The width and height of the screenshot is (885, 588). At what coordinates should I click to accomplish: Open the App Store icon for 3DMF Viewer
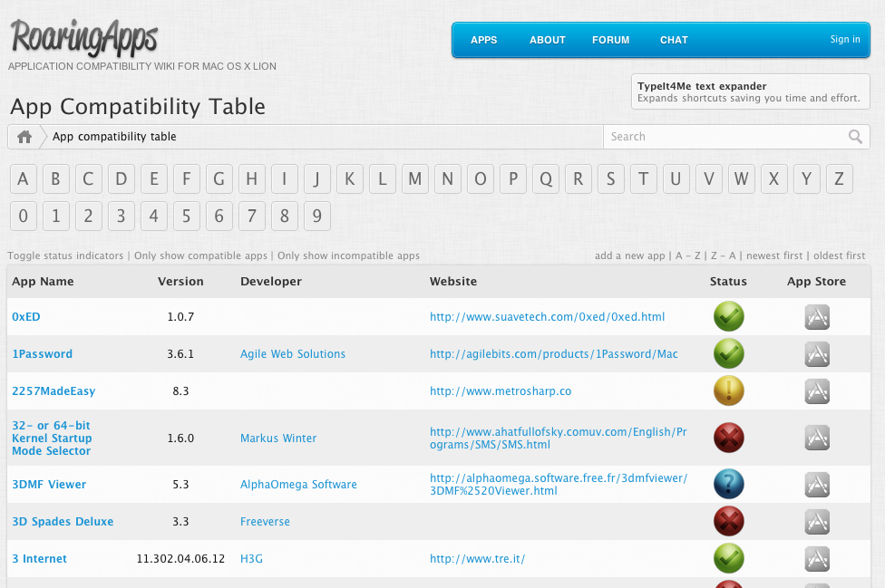point(817,485)
